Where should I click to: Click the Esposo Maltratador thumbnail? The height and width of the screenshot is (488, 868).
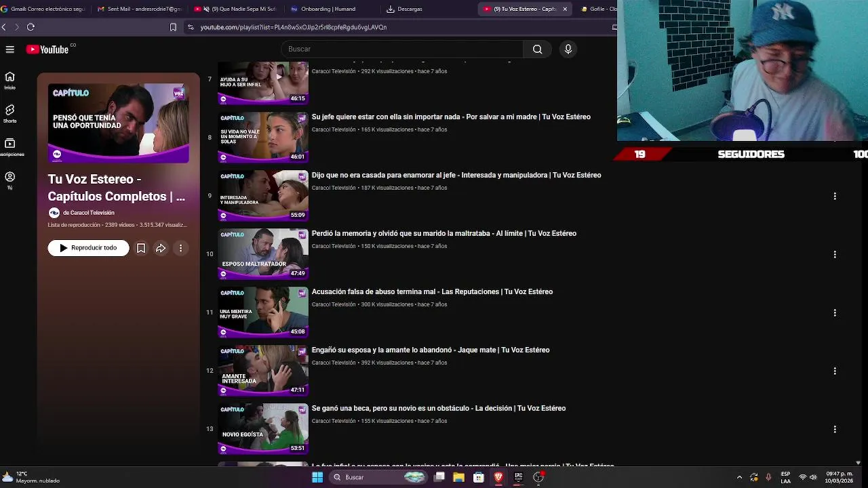pyautogui.click(x=263, y=254)
